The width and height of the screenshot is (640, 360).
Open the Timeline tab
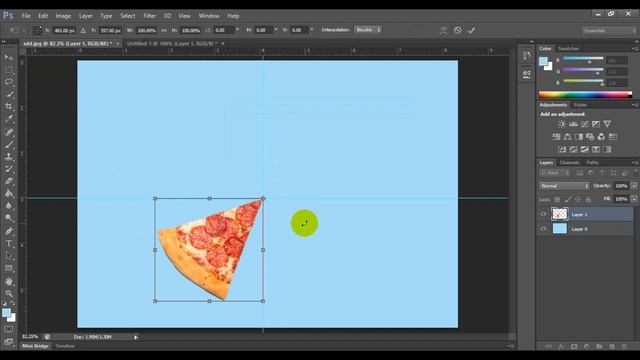[65, 346]
